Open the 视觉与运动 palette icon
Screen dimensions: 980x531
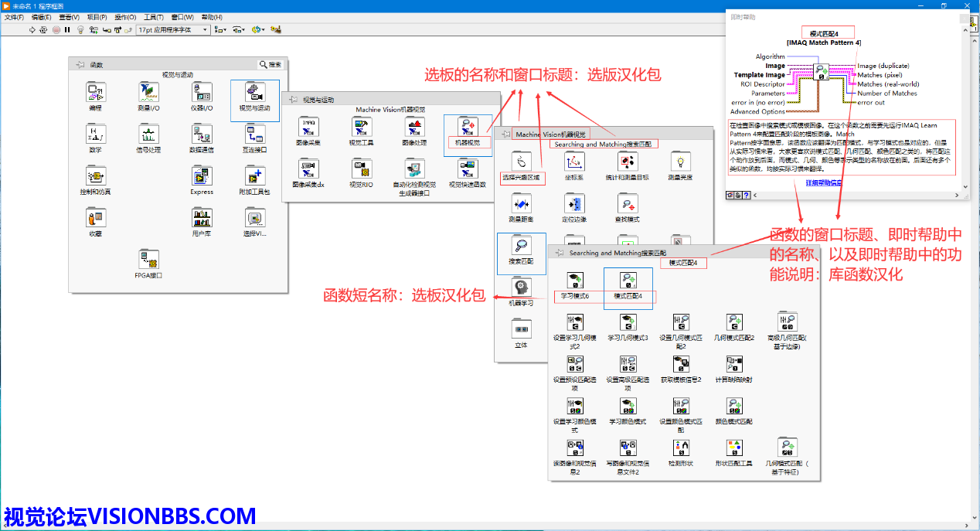254,94
